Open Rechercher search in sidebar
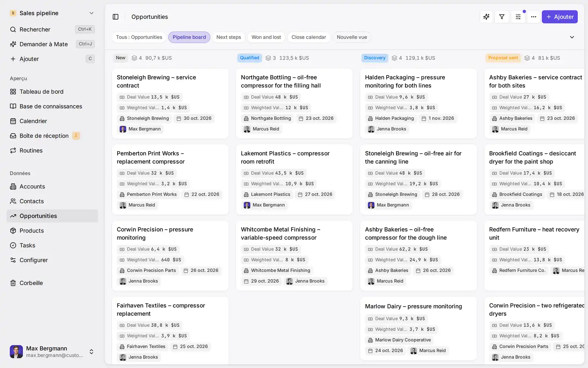The height and width of the screenshot is (368, 588). click(52, 29)
